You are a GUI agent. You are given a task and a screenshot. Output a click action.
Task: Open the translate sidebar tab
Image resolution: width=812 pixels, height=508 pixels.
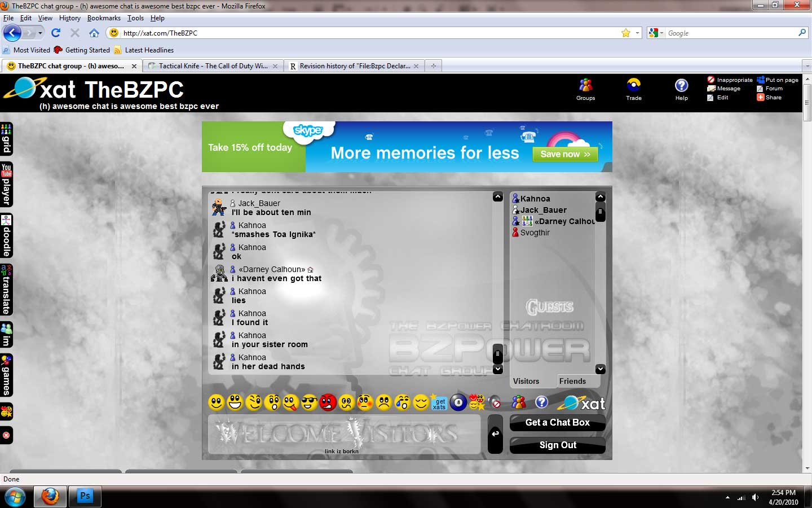[x=6, y=290]
